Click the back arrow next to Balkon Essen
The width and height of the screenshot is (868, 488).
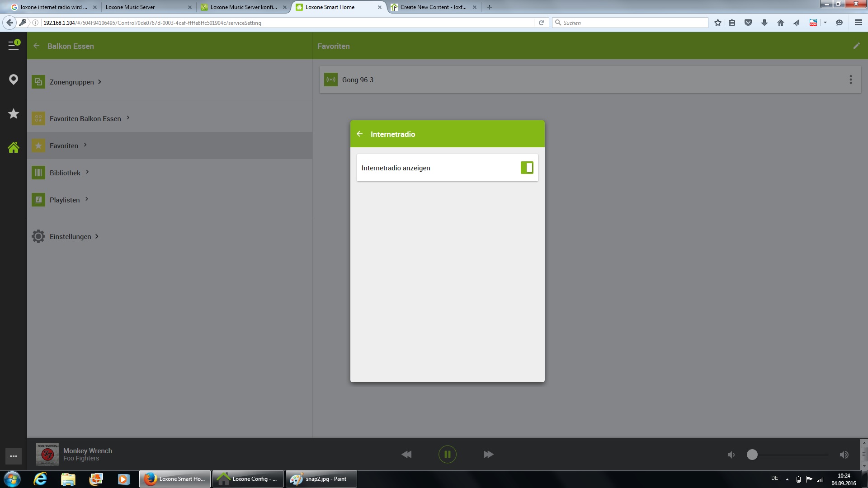point(37,46)
